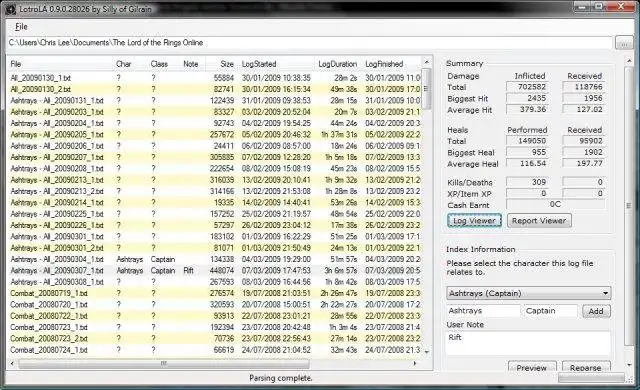Sort by the Size column header
Viewport: 640px width, 390px height.
[x=222, y=64]
